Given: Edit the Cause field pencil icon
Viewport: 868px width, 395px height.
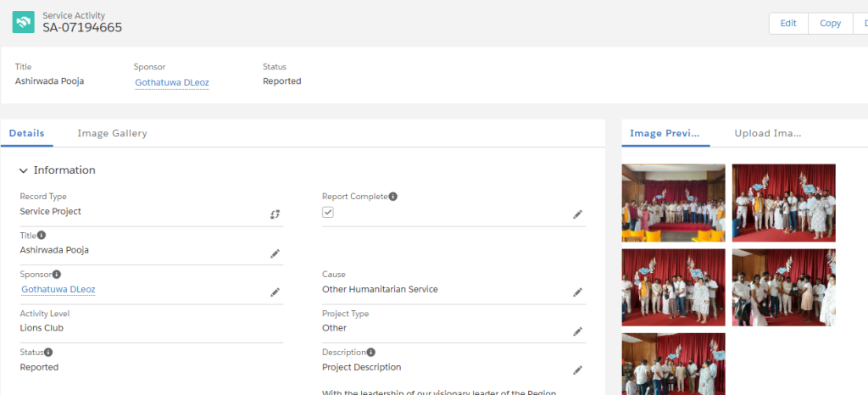Looking at the screenshot, I should pyautogui.click(x=578, y=292).
